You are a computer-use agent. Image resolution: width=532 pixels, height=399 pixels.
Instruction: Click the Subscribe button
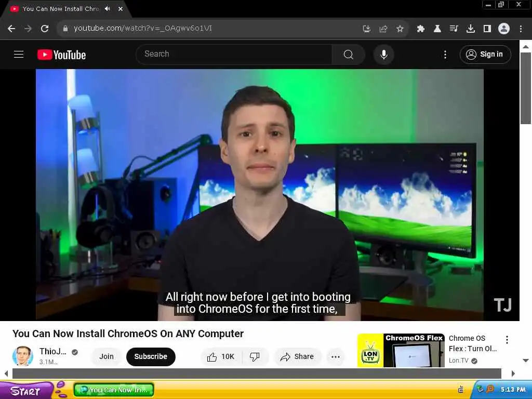[151, 356]
